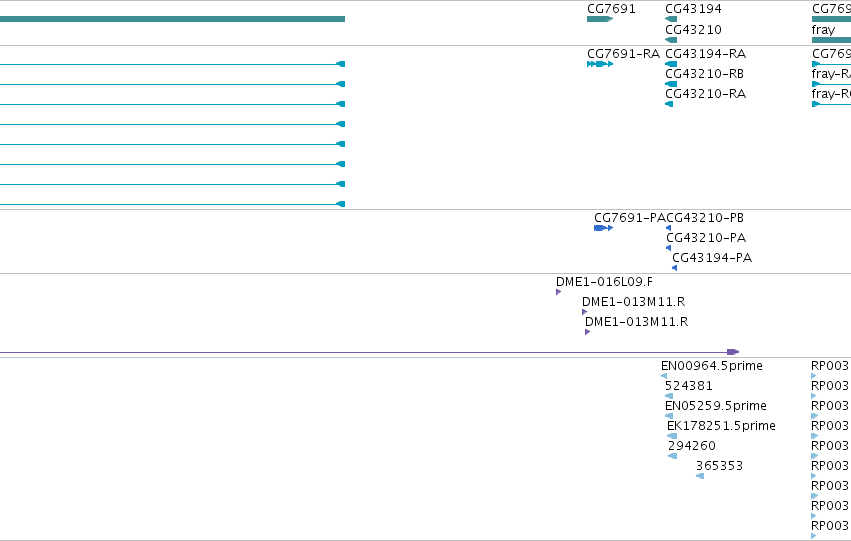Viewport: 851px width, 541px height.
Task: Select the EN05259.5prime feature label
Action: pos(716,406)
